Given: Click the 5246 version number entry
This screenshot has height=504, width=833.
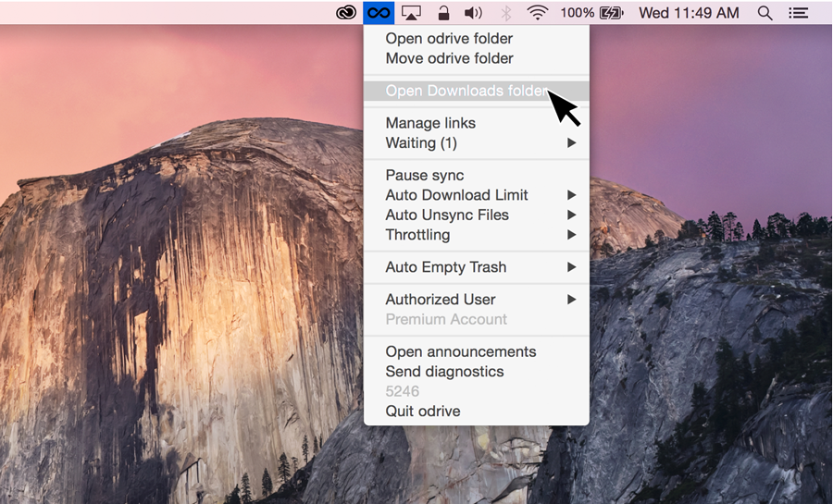Looking at the screenshot, I should tap(477, 391).
